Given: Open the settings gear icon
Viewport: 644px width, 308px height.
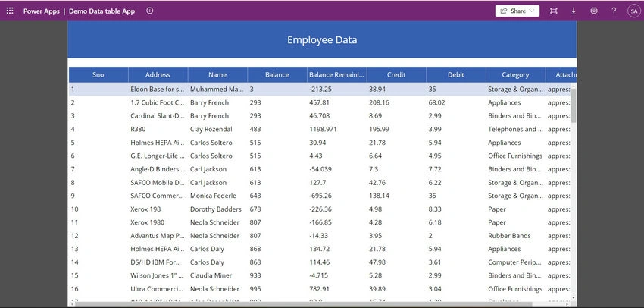Looking at the screenshot, I should (x=593, y=11).
